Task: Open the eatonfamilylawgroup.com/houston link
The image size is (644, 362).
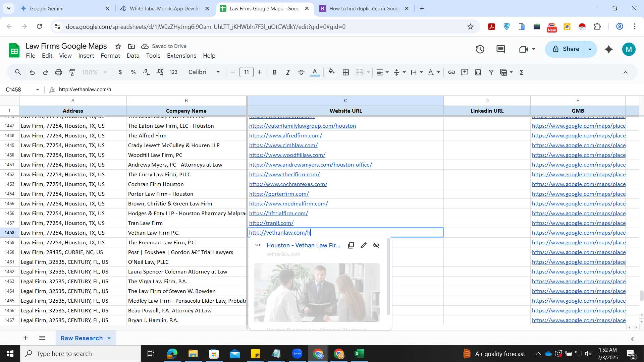Action: pyautogui.click(x=303, y=126)
